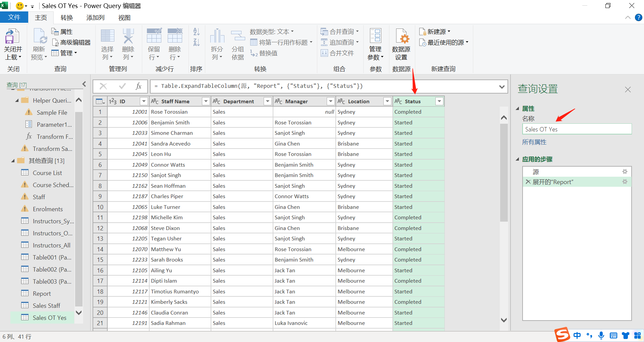Click the 所有属性 link
Image resolution: width=644 pixels, height=342 pixels.
(x=534, y=142)
